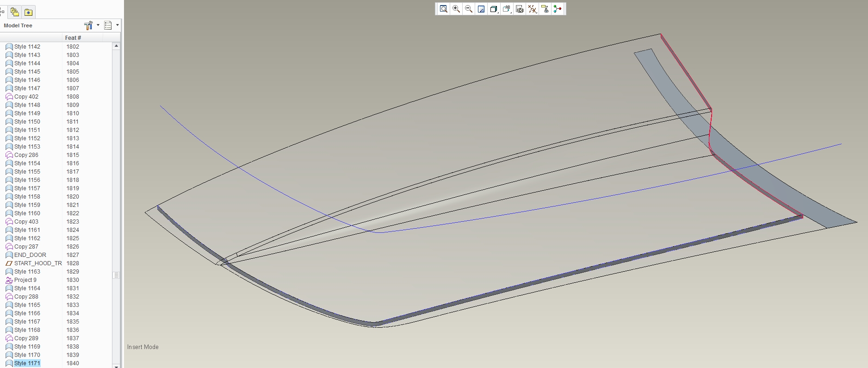The height and width of the screenshot is (368, 868).
Task: Toggle the Spin Center icon
Action: pyautogui.click(x=558, y=9)
